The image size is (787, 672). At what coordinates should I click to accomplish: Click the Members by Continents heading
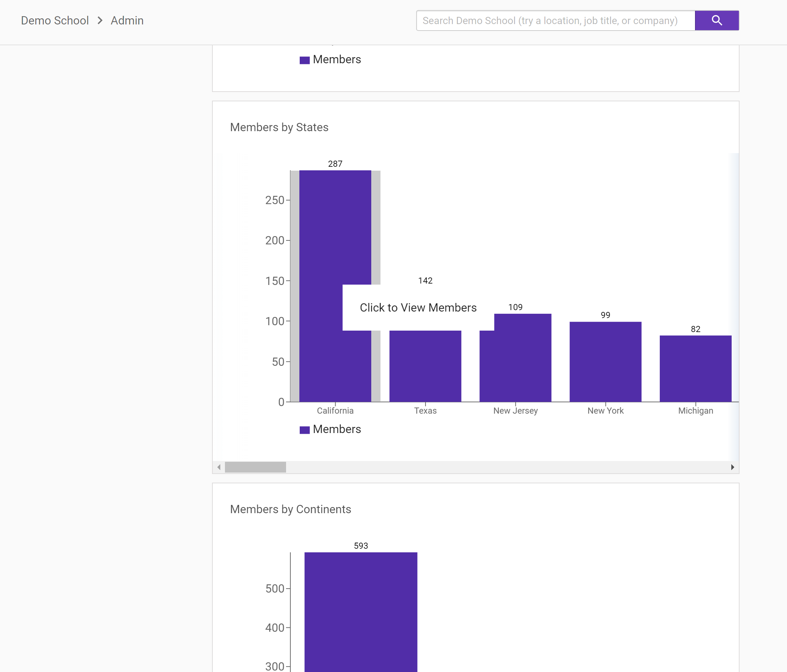coord(290,509)
